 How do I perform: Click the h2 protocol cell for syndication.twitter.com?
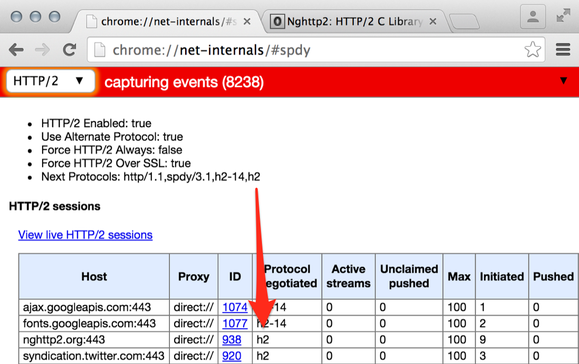(287, 356)
